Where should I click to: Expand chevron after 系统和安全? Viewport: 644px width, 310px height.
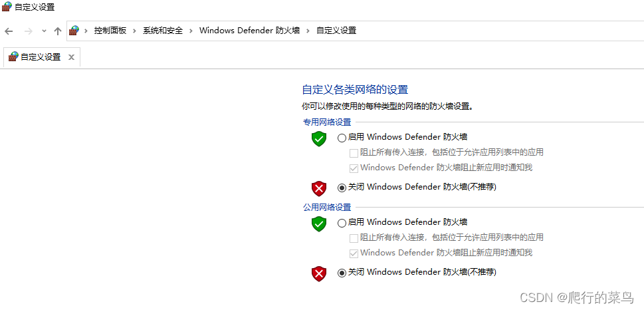coord(191,31)
